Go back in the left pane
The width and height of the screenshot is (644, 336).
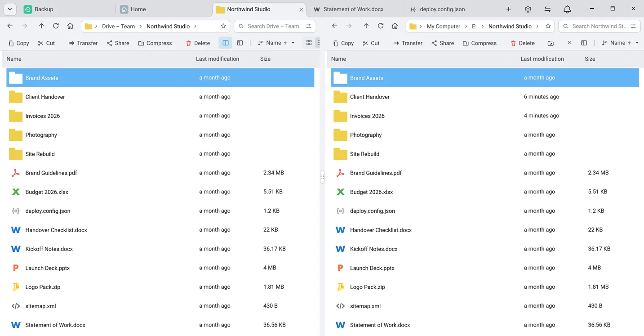click(x=10, y=26)
